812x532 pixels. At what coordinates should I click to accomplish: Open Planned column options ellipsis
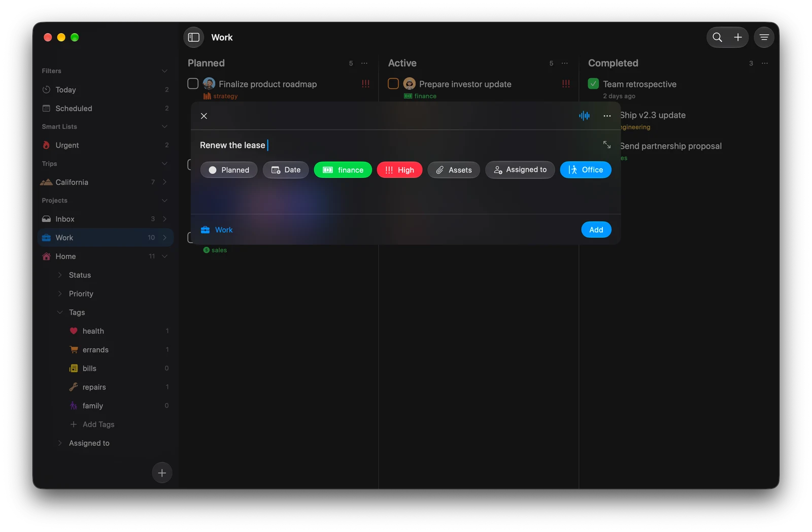click(364, 63)
